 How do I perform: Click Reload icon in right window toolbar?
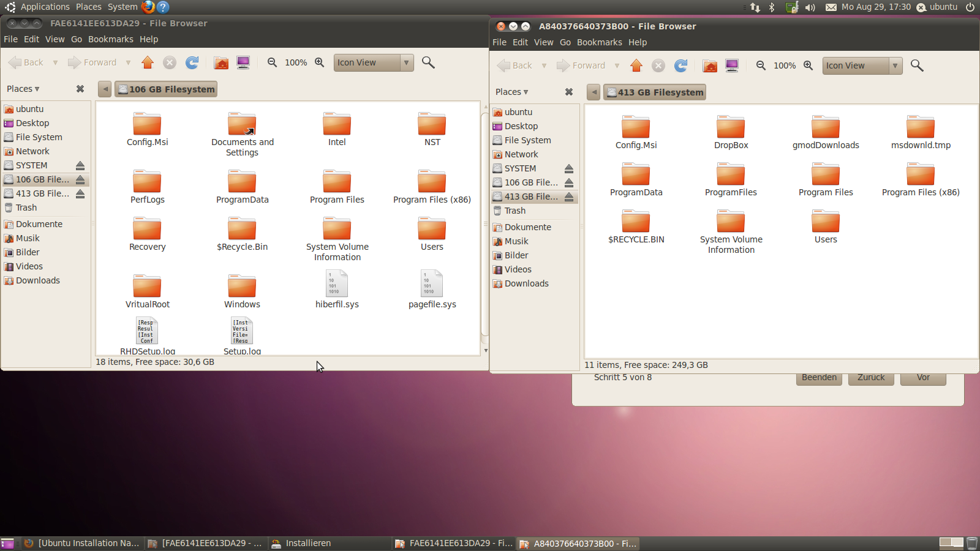tap(680, 66)
